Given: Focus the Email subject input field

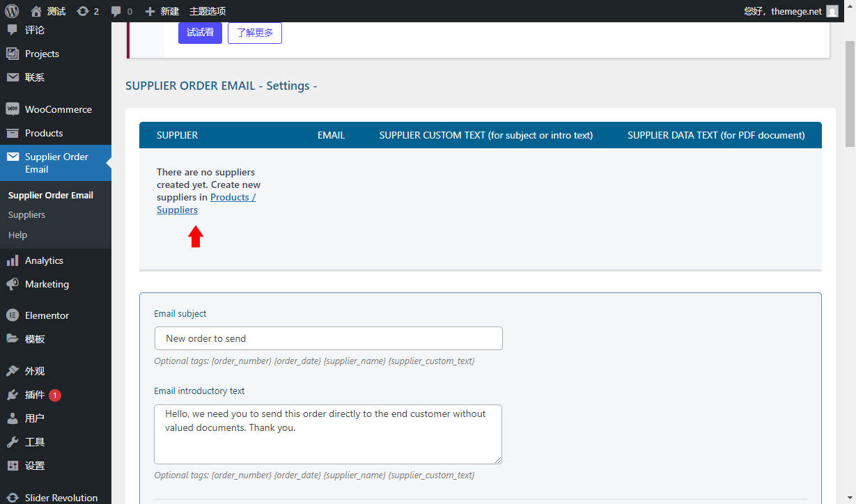Looking at the screenshot, I should pyautogui.click(x=328, y=338).
